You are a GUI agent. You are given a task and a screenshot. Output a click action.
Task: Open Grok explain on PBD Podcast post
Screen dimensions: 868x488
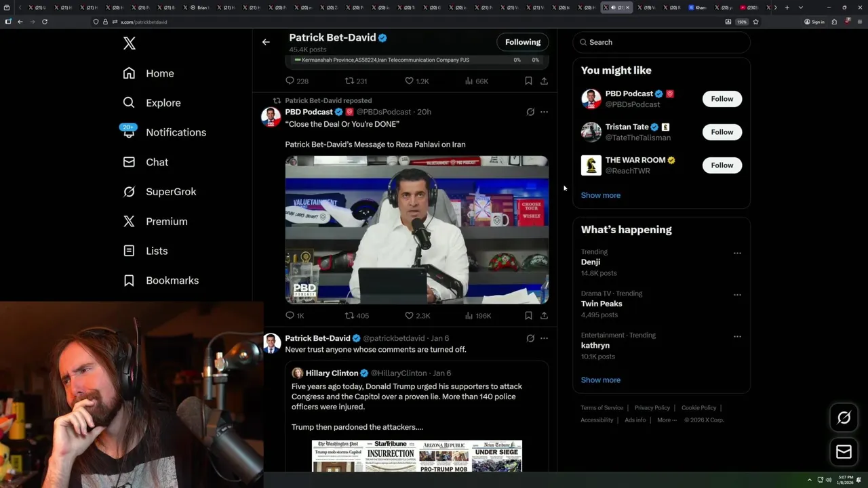[530, 112]
